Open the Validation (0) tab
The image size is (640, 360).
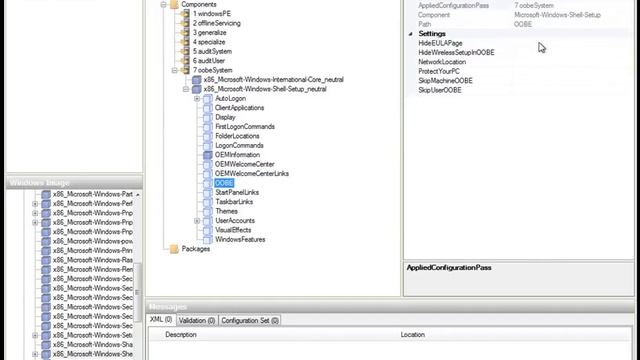[197, 320]
